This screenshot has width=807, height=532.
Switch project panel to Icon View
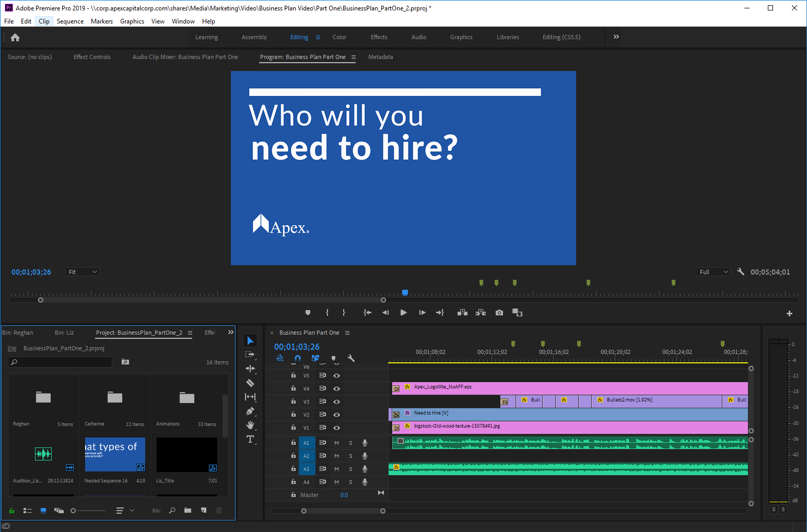(43, 511)
